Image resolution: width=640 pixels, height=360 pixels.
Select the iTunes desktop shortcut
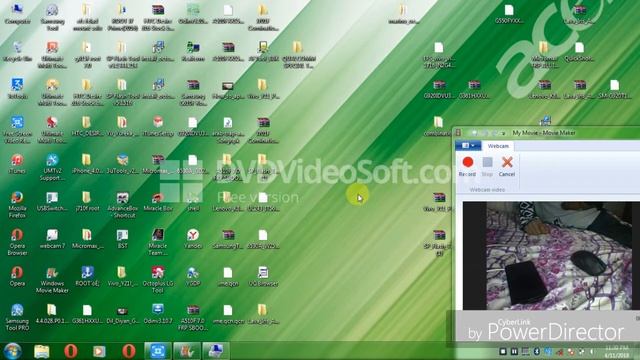pyautogui.click(x=17, y=164)
